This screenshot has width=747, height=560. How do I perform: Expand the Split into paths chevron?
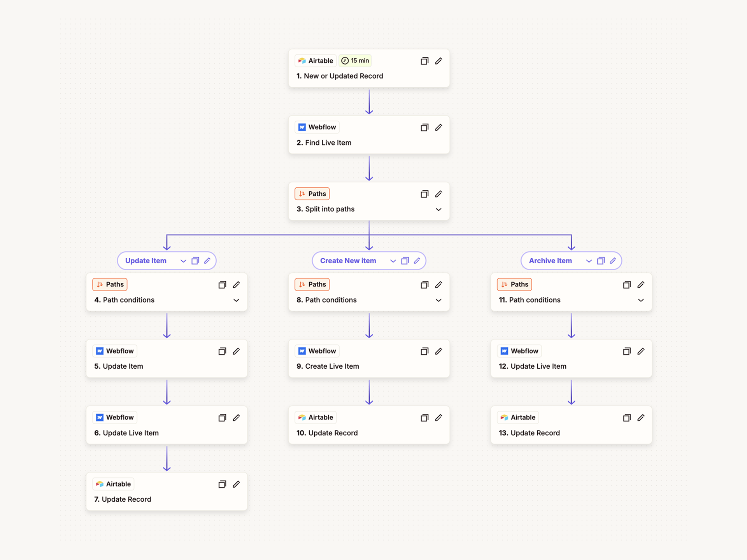(438, 210)
